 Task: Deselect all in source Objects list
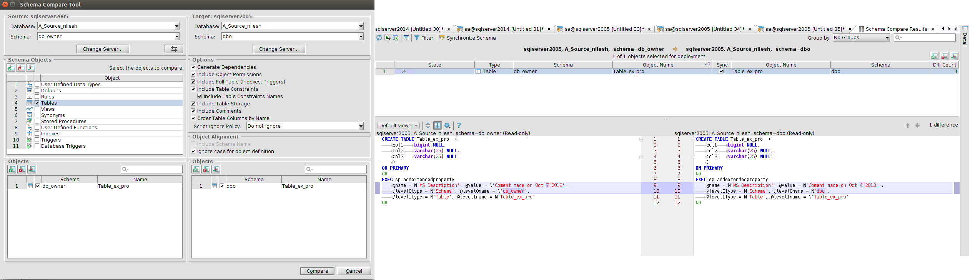22,169
